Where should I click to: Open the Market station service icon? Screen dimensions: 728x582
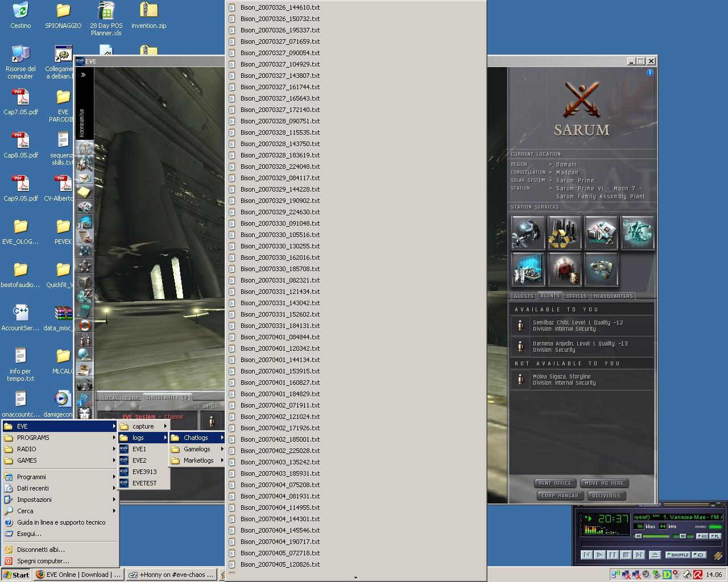pos(601,232)
